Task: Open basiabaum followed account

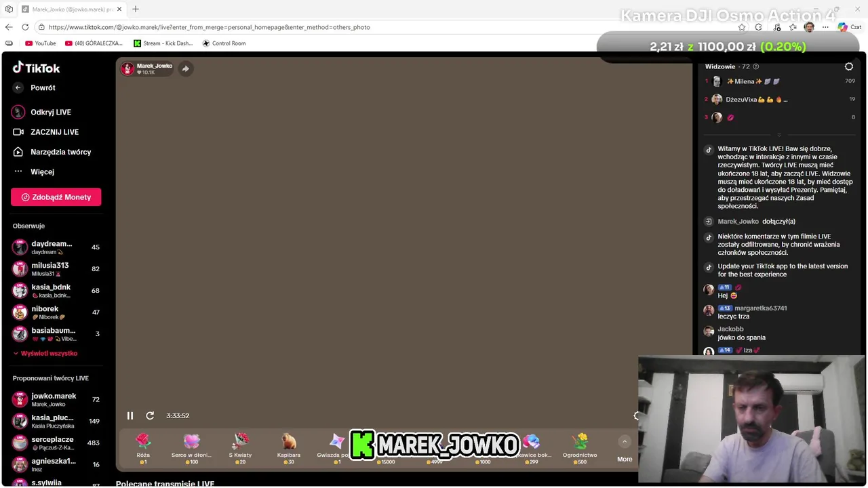Action: pyautogui.click(x=56, y=334)
